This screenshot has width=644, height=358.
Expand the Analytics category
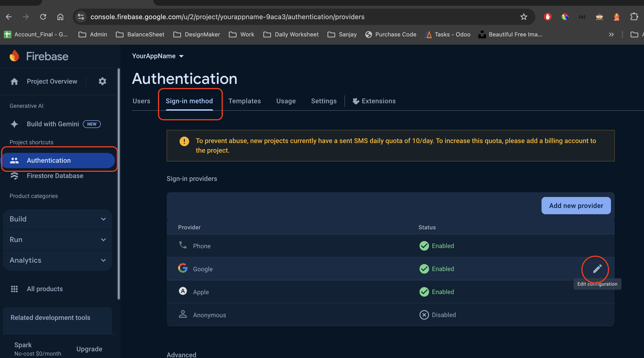point(57,260)
